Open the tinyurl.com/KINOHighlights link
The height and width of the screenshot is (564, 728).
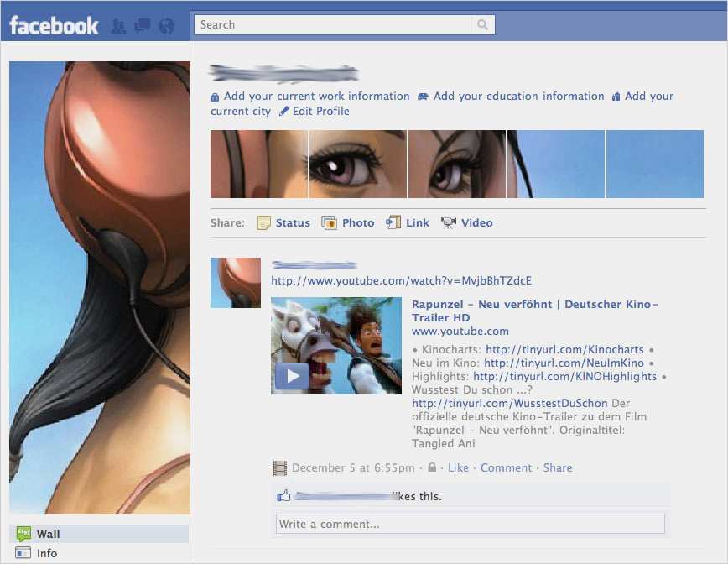565,376
